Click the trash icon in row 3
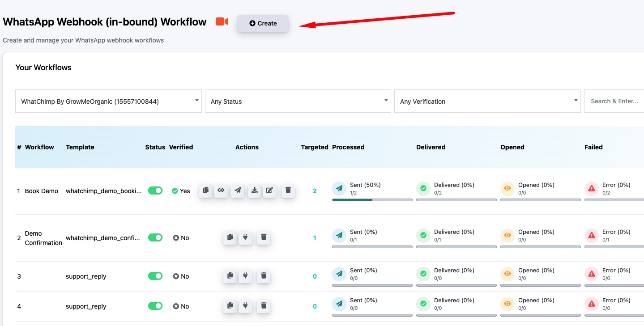The height and width of the screenshot is (326, 644). click(x=264, y=276)
